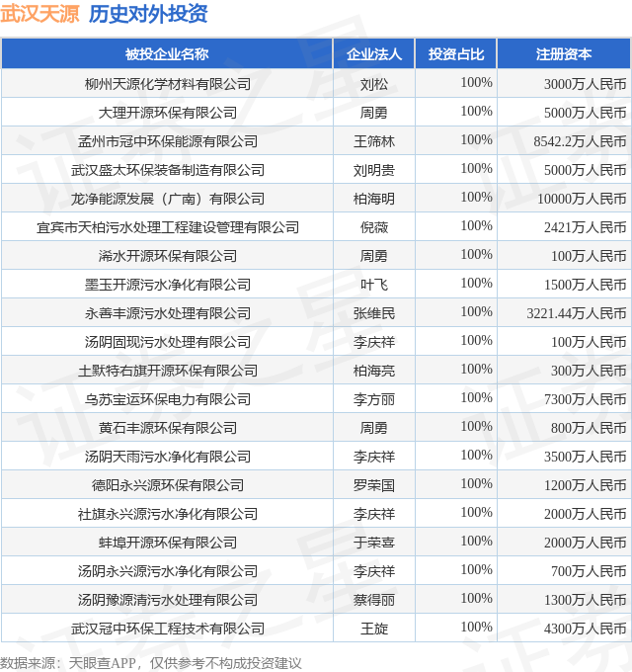Click 2000万人民币 in the 蚌埠开源 row
The image size is (632, 672).
[585, 543]
